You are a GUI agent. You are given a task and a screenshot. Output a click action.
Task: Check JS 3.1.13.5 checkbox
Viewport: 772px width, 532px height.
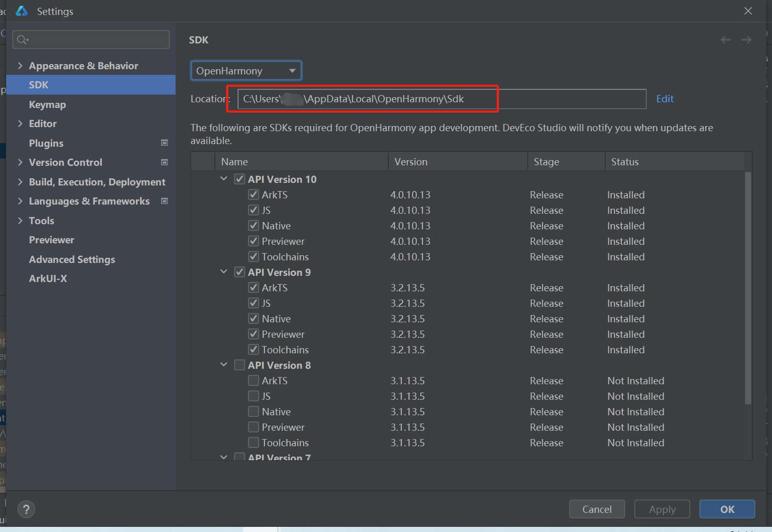[x=254, y=396]
